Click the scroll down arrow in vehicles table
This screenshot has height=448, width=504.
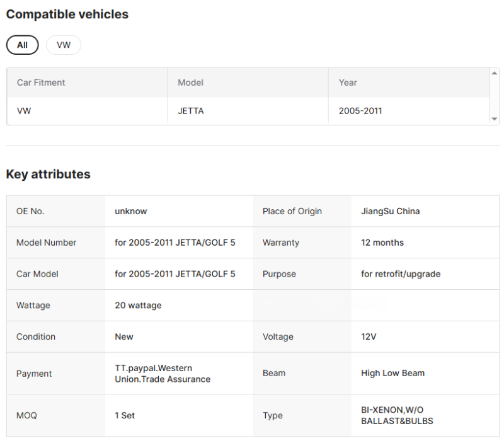point(494,119)
